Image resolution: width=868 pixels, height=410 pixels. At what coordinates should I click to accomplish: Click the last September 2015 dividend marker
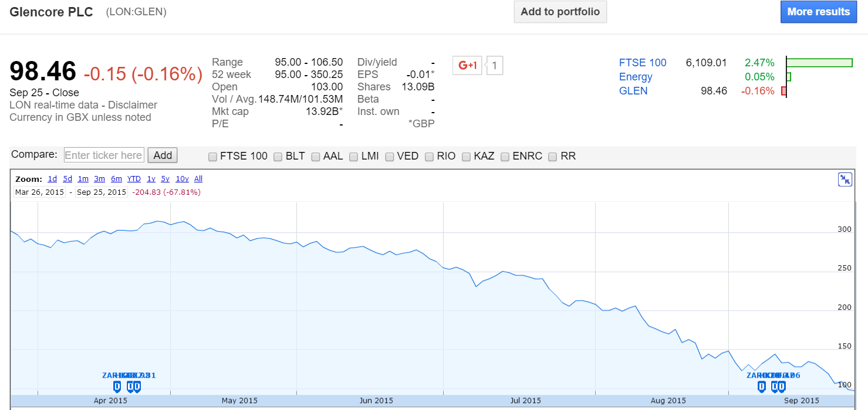point(782,386)
